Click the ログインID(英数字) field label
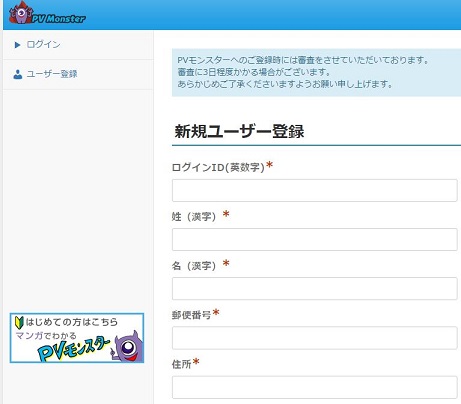 tap(218, 167)
